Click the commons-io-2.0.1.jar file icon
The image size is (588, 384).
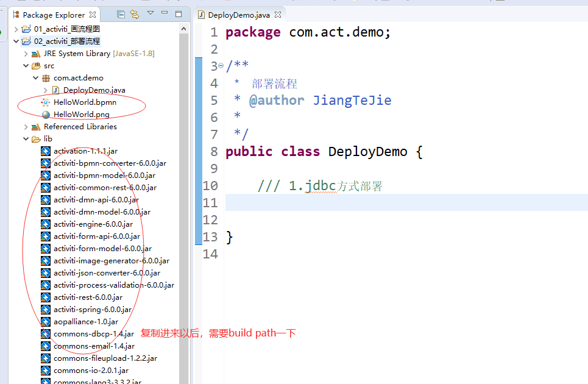(46, 371)
